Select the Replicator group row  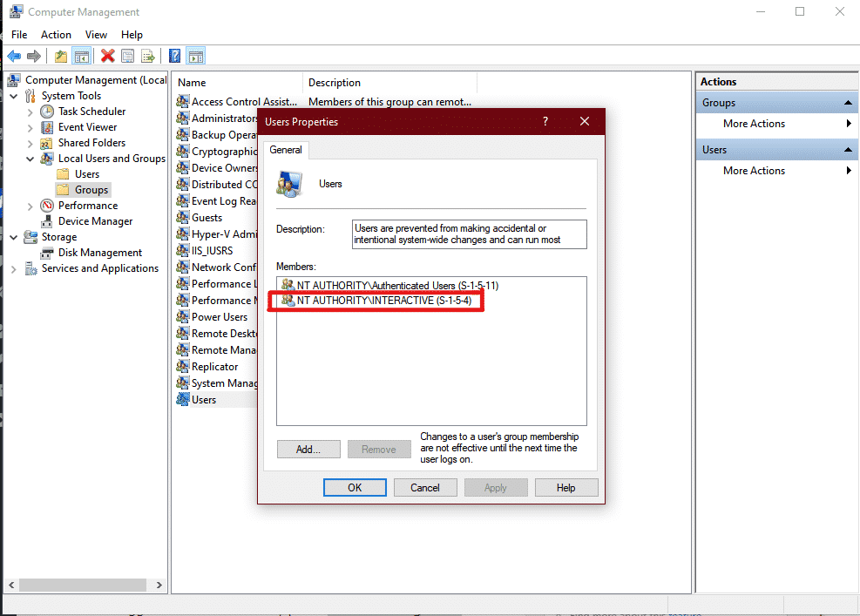click(x=214, y=367)
